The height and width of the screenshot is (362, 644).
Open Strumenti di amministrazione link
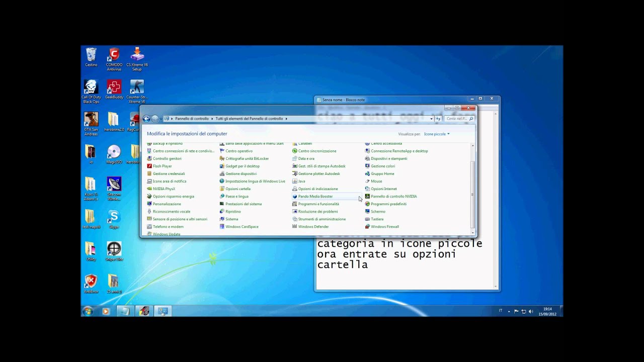319,219
